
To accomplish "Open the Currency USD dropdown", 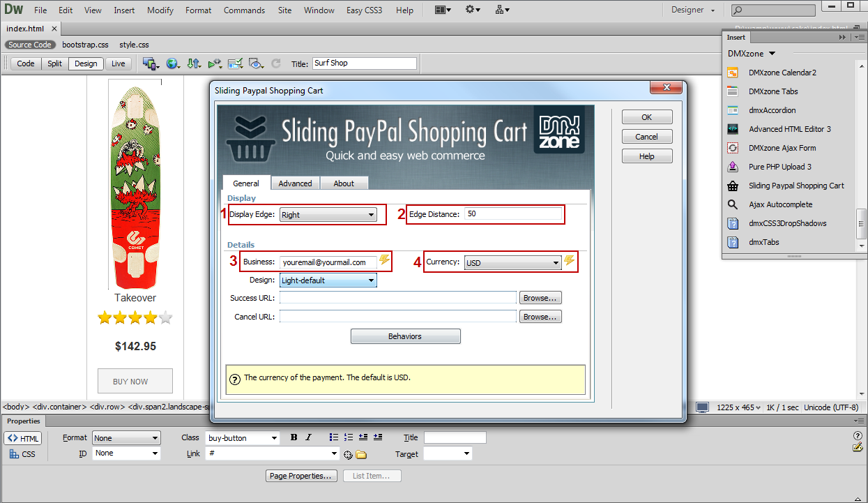I will click(513, 263).
